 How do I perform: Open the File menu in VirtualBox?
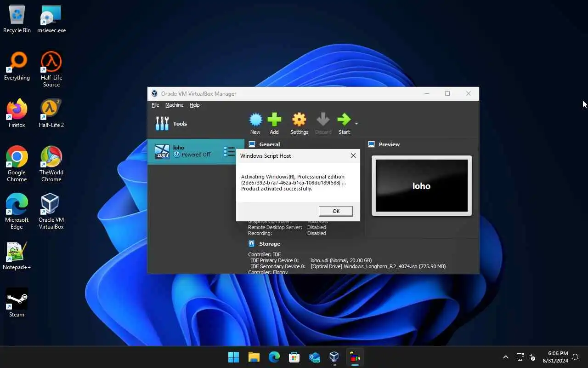155,105
